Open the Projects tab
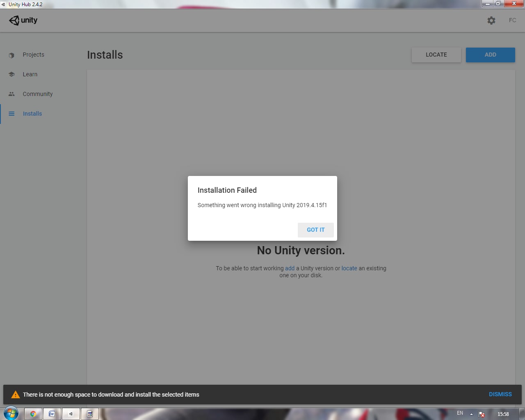The width and height of the screenshot is (525, 420). point(33,55)
